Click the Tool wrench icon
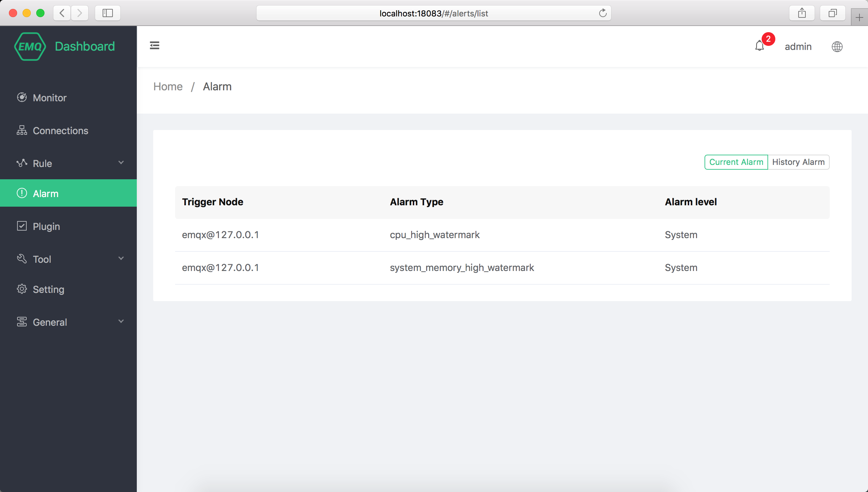868x492 pixels. (x=22, y=259)
